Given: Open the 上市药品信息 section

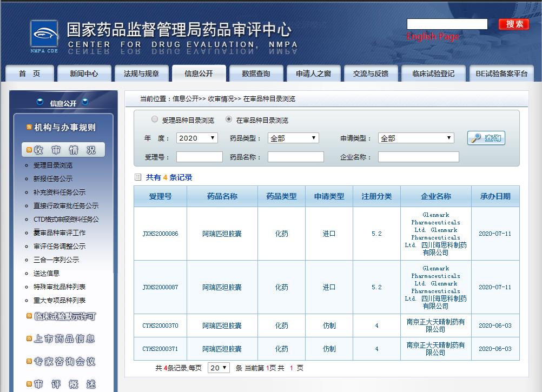Looking at the screenshot, I should tap(64, 338).
